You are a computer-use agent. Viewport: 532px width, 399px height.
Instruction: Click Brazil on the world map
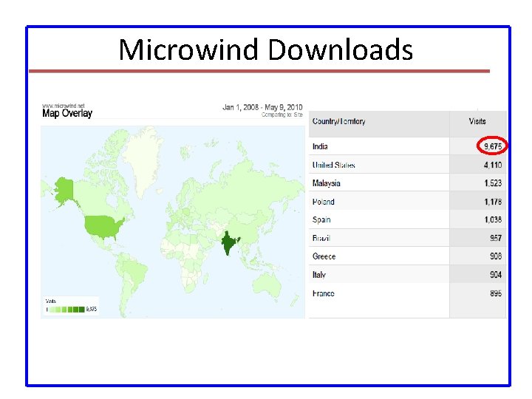135,272
